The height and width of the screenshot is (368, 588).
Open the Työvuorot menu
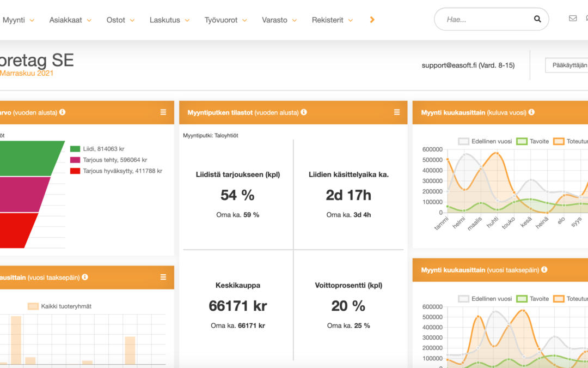(x=221, y=20)
